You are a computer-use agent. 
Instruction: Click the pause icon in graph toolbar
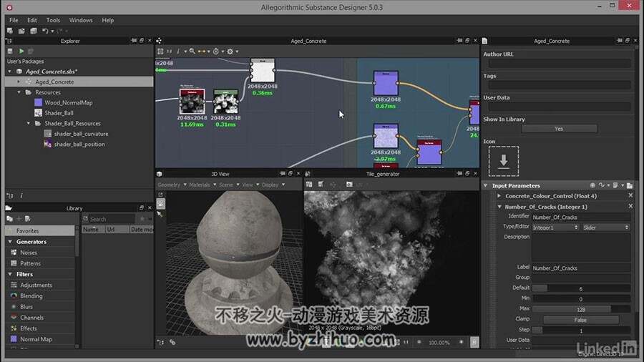click(x=170, y=52)
